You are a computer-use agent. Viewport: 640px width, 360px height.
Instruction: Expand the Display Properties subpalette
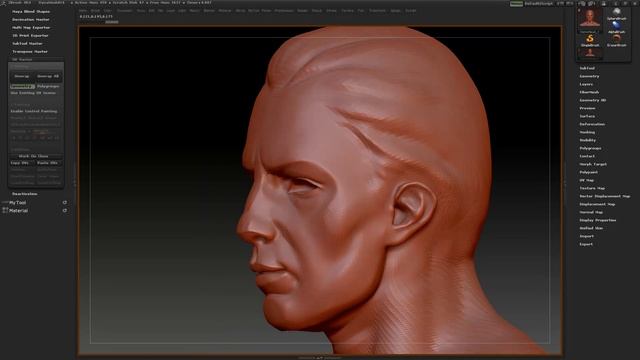tap(598, 220)
